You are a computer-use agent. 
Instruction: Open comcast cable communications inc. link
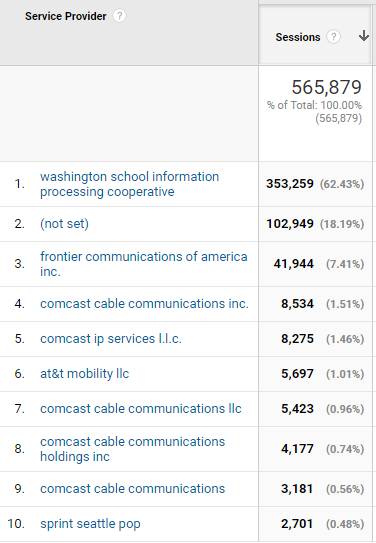144,304
